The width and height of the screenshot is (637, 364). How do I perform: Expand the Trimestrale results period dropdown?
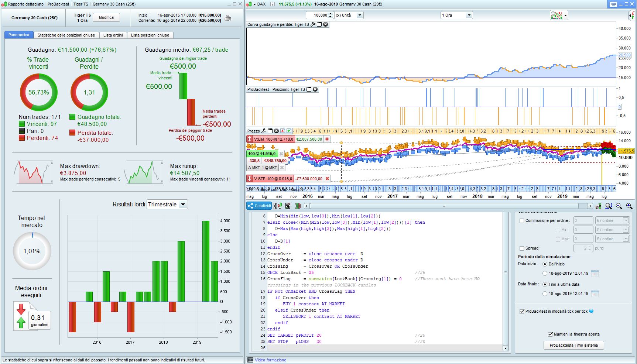[x=183, y=205]
